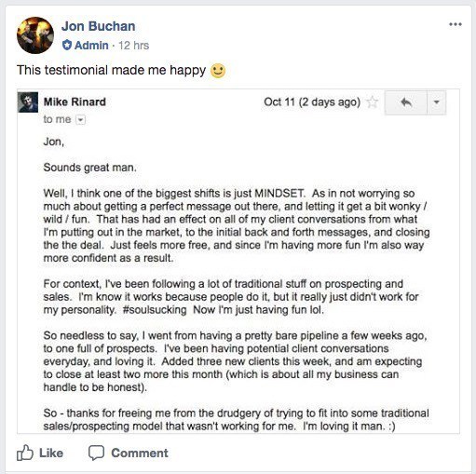
Task: Open the post options three-dot menu
Action: click(456, 24)
